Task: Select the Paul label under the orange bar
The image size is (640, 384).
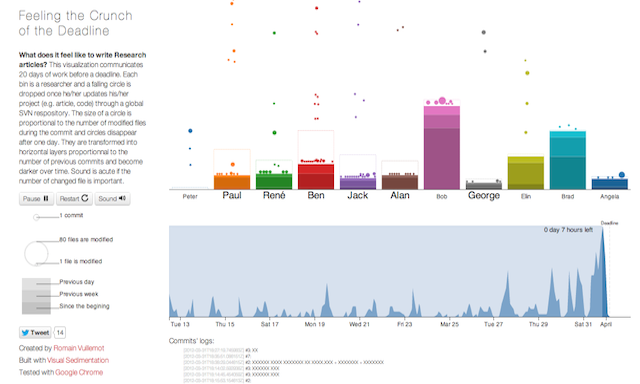Action: [x=232, y=195]
